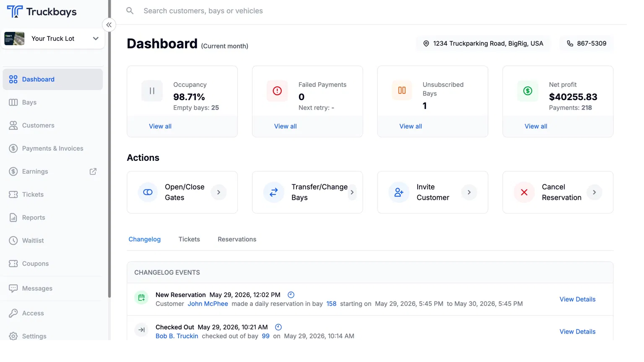This screenshot has width=644, height=362.
Task: Open Reports from the sidebar menu
Action: click(53, 217)
